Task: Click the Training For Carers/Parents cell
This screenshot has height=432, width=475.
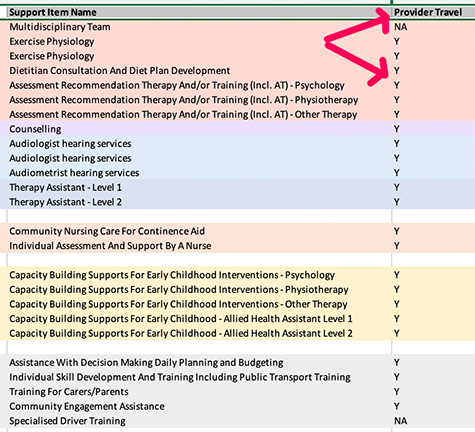Action: coord(199,392)
